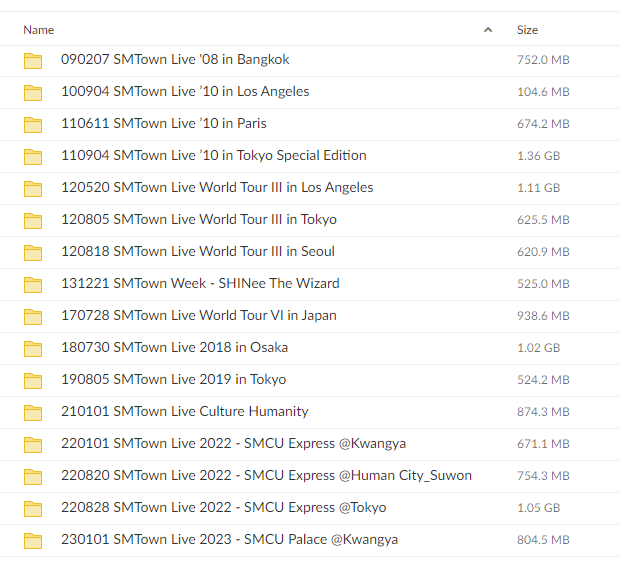The width and height of the screenshot is (620, 570).
Task: Click folder icon for 110611 Paris row
Action: [33, 125]
